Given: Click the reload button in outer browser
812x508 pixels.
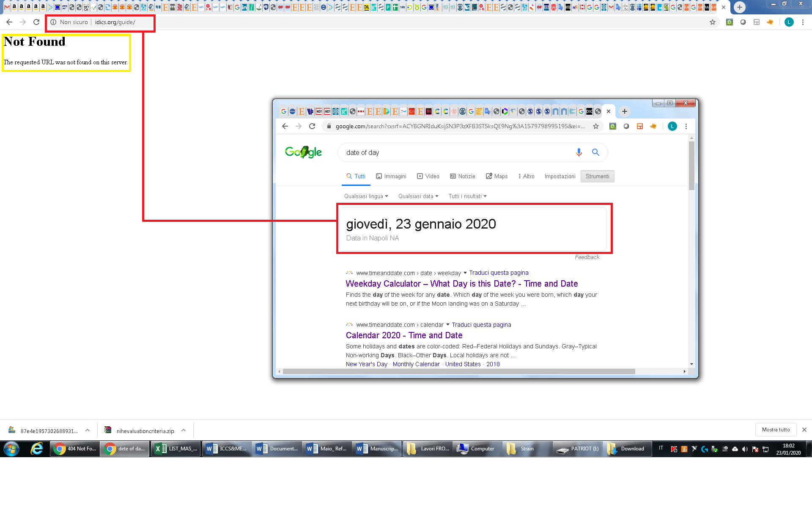Looking at the screenshot, I should (36, 22).
